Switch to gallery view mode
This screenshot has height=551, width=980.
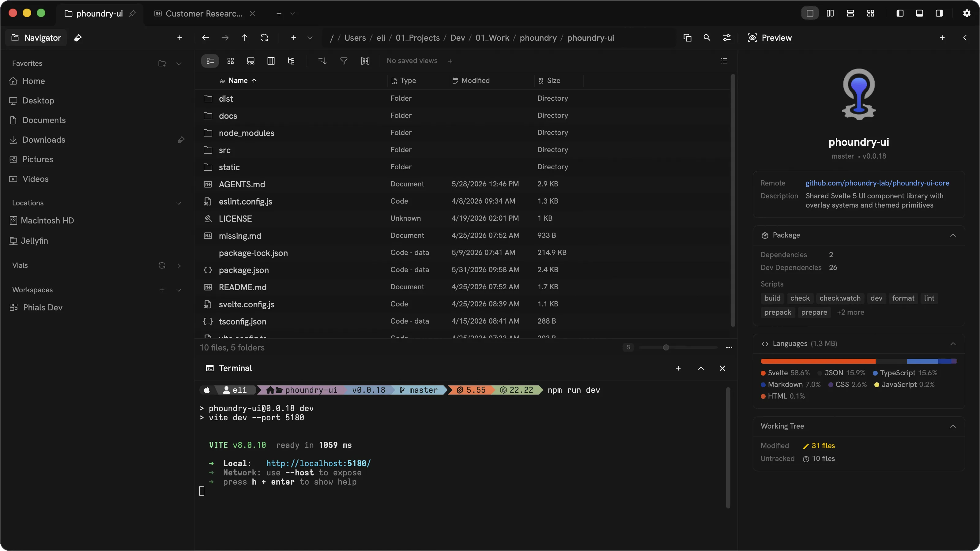[251, 61]
